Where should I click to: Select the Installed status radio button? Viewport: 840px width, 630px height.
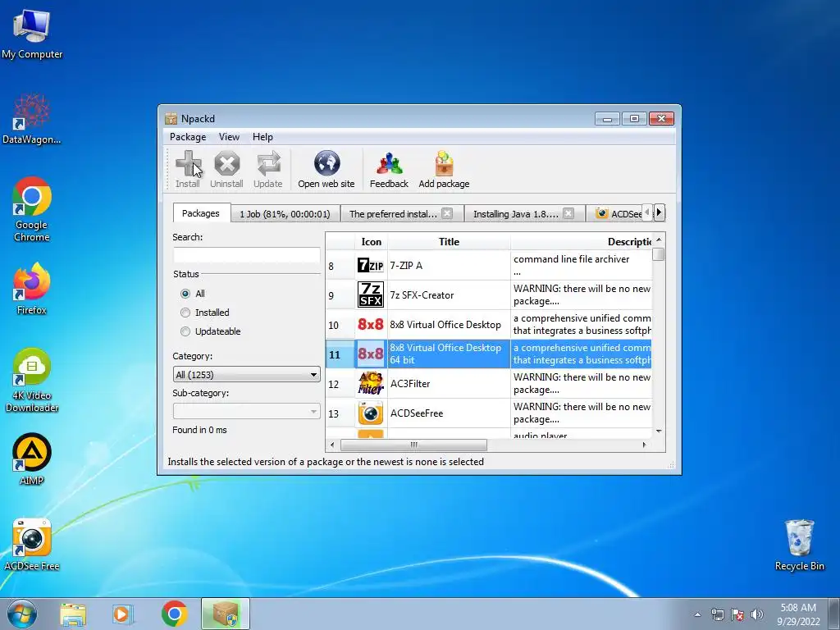(185, 313)
